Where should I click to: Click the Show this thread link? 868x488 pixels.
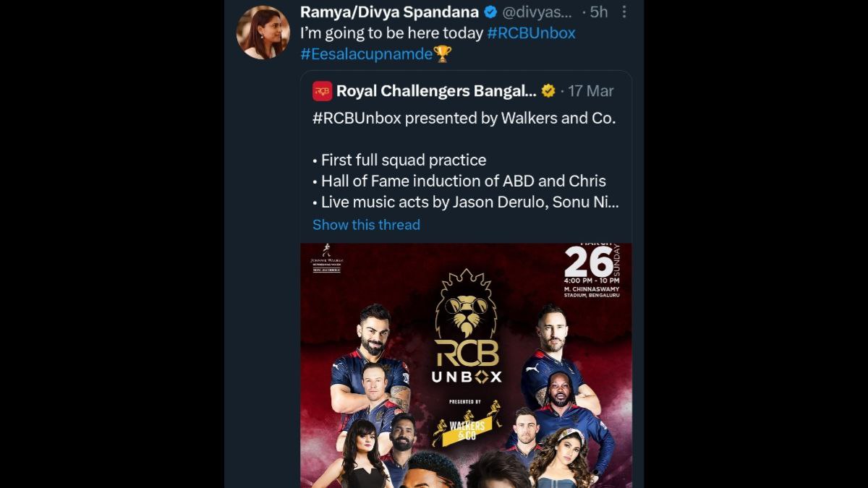[x=365, y=225]
